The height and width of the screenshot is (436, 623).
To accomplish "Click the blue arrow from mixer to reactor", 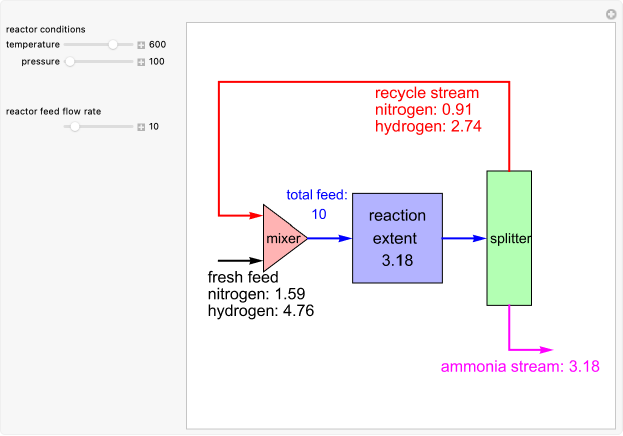I will pyautogui.click(x=330, y=239).
